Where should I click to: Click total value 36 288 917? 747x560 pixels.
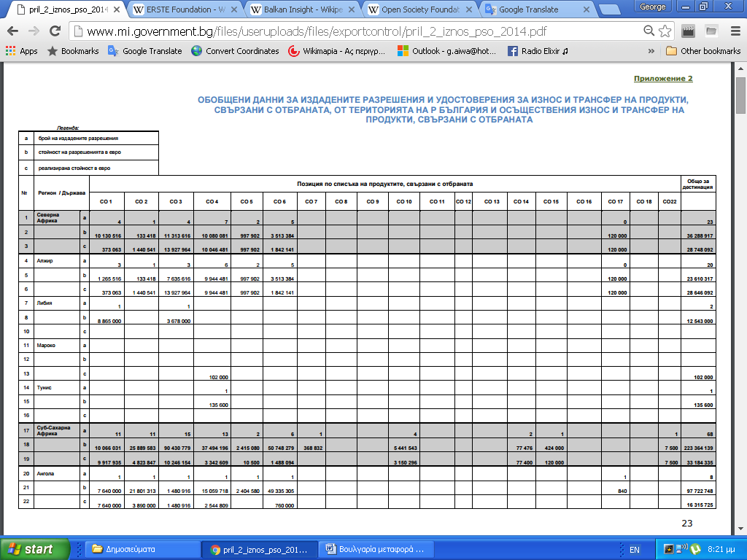[700, 236]
